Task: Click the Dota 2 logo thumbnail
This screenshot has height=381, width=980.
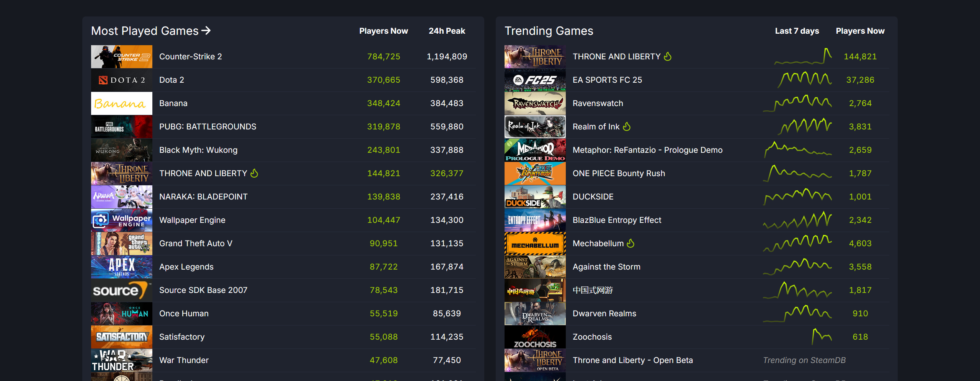Action: pos(122,80)
